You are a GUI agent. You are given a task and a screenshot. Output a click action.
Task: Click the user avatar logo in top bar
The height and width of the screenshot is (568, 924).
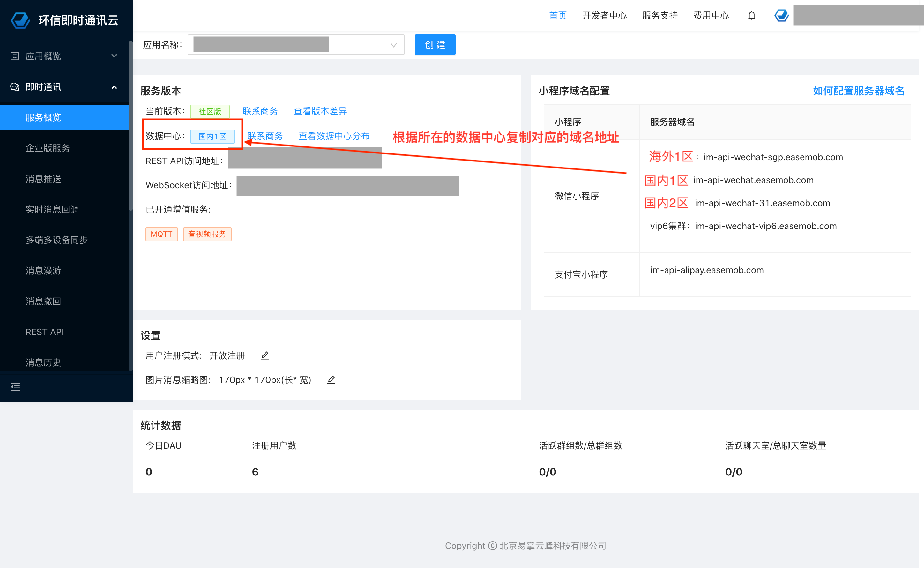pos(781,15)
